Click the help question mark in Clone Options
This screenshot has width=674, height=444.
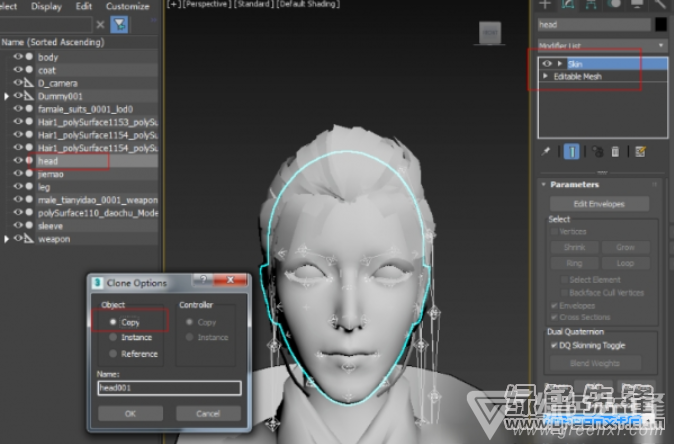(x=203, y=279)
